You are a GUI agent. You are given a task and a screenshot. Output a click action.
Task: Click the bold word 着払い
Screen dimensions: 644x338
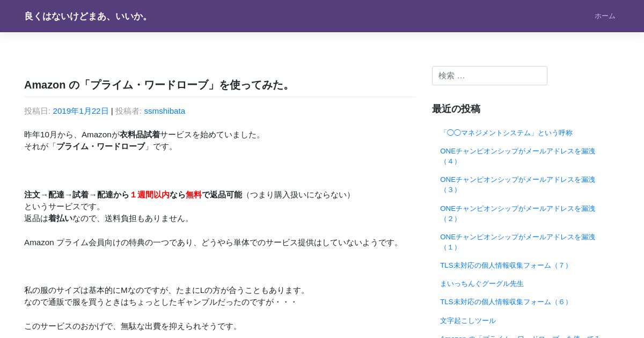click(x=60, y=218)
